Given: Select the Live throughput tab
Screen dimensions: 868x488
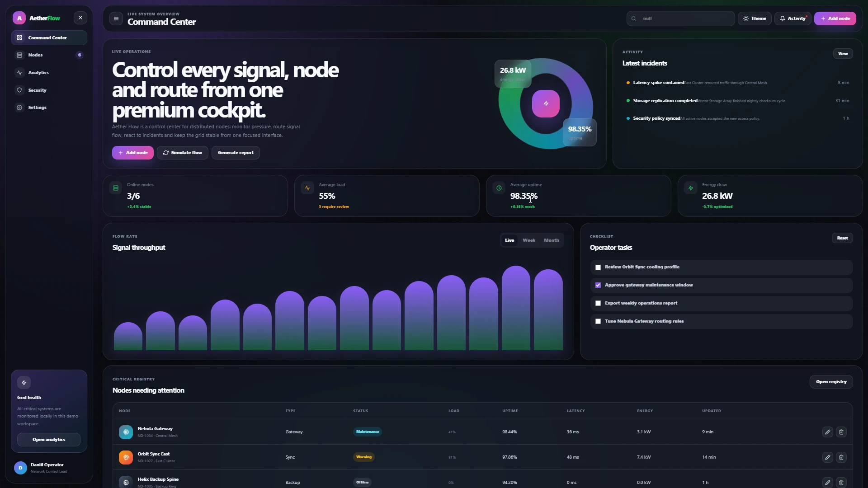Looking at the screenshot, I should point(509,240).
